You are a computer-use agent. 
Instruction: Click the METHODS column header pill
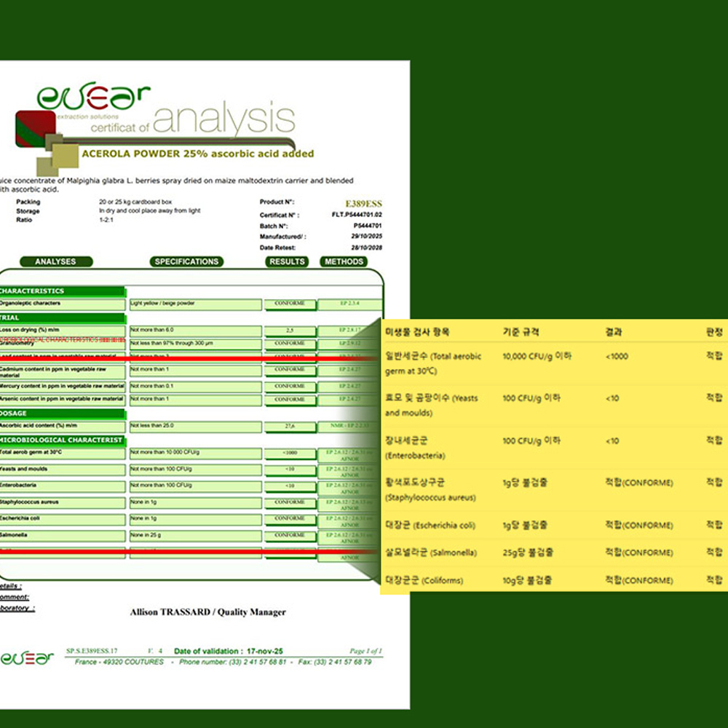[344, 261]
